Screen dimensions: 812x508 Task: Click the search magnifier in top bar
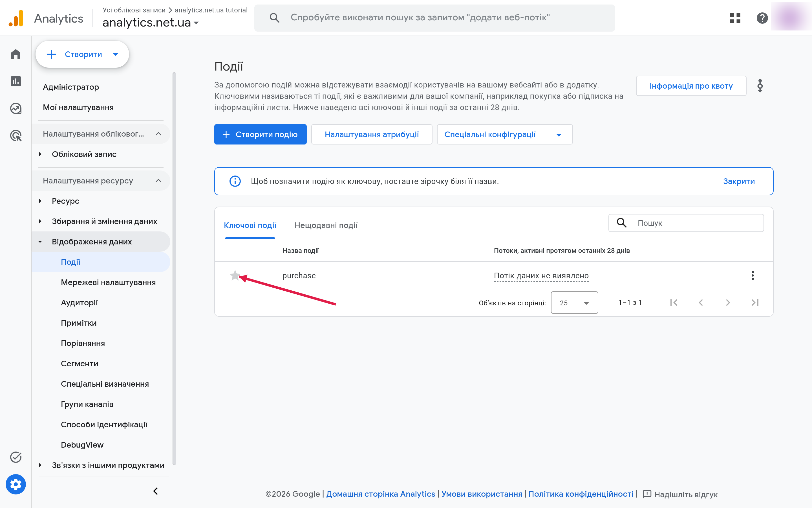pos(274,18)
